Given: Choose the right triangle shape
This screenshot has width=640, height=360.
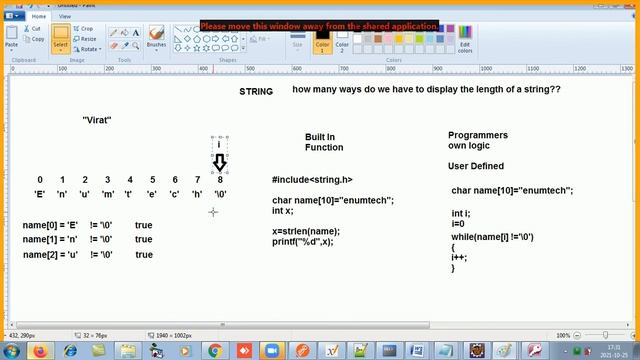Looking at the screenshot, I should (178, 39).
